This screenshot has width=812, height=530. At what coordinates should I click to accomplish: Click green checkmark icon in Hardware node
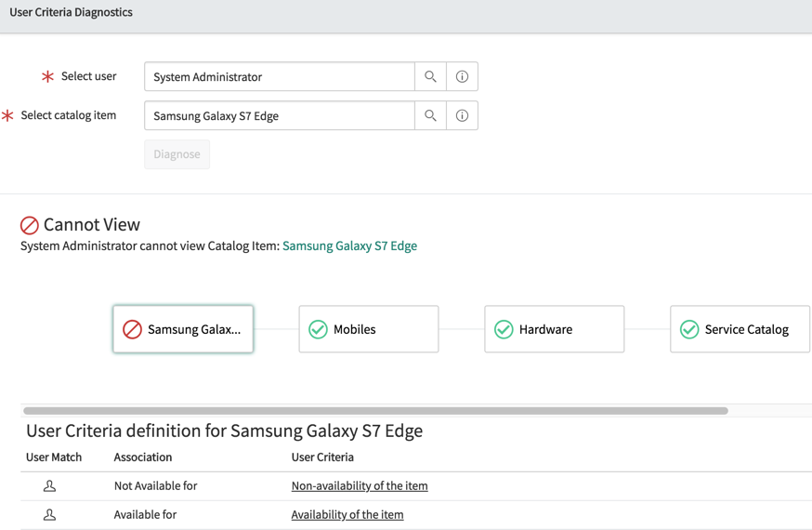504,329
